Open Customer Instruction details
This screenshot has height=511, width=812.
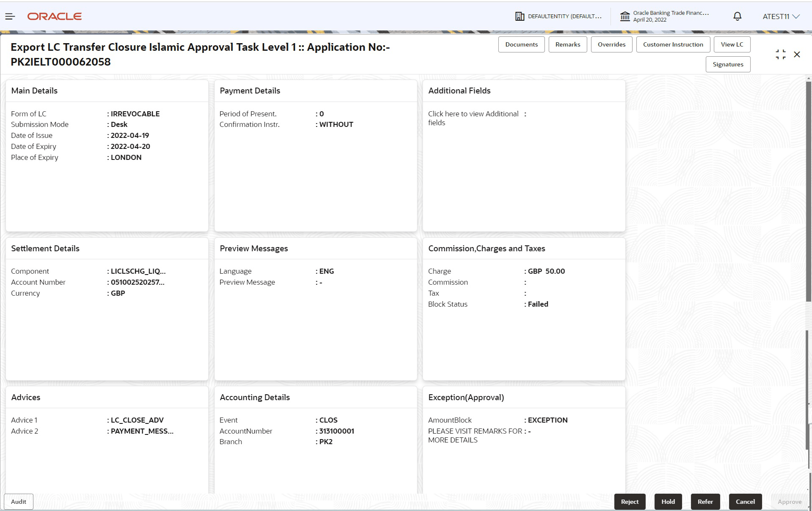pyautogui.click(x=673, y=44)
